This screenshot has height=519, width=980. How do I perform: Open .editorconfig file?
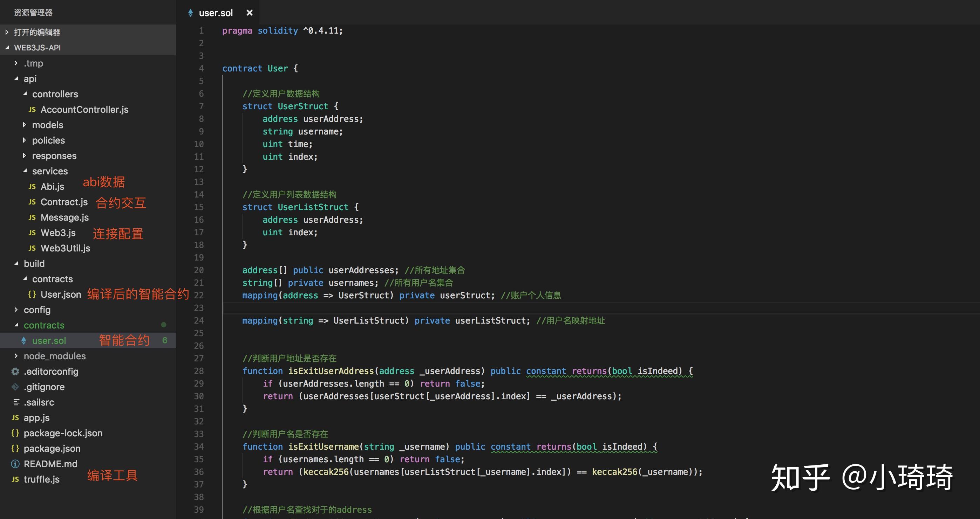click(51, 372)
